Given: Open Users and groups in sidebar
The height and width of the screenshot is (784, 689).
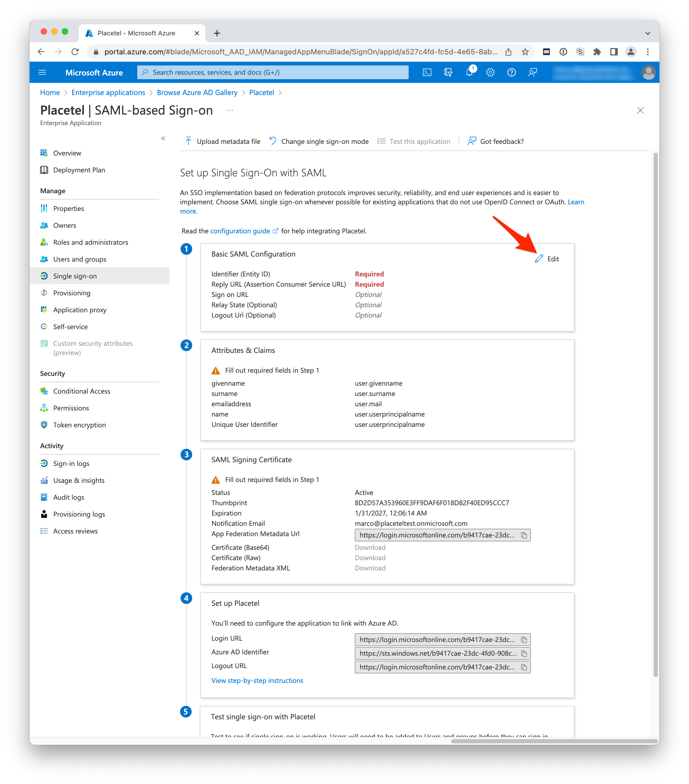Looking at the screenshot, I should click(x=80, y=259).
